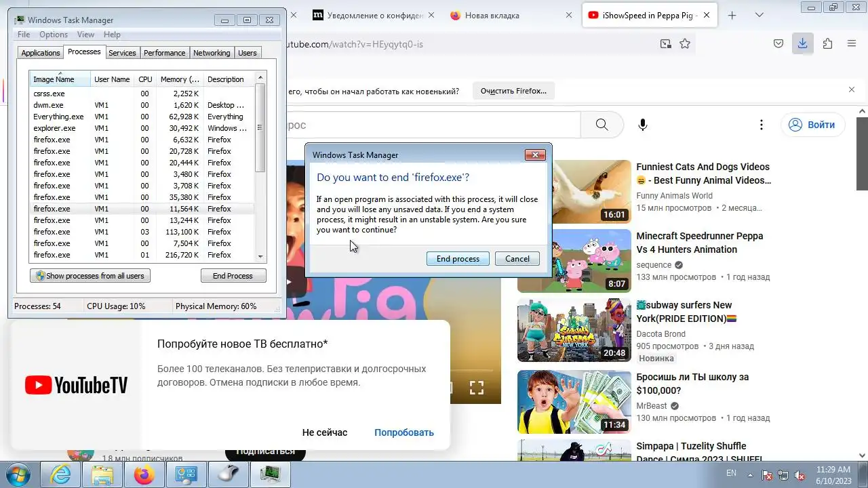Click Show processes from all users
The image size is (868, 488).
point(90,276)
